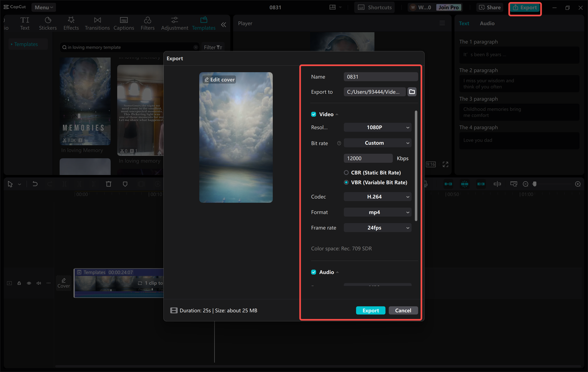Uncheck the Video export checkbox
Image resolution: width=588 pixels, height=372 pixels.
click(313, 114)
